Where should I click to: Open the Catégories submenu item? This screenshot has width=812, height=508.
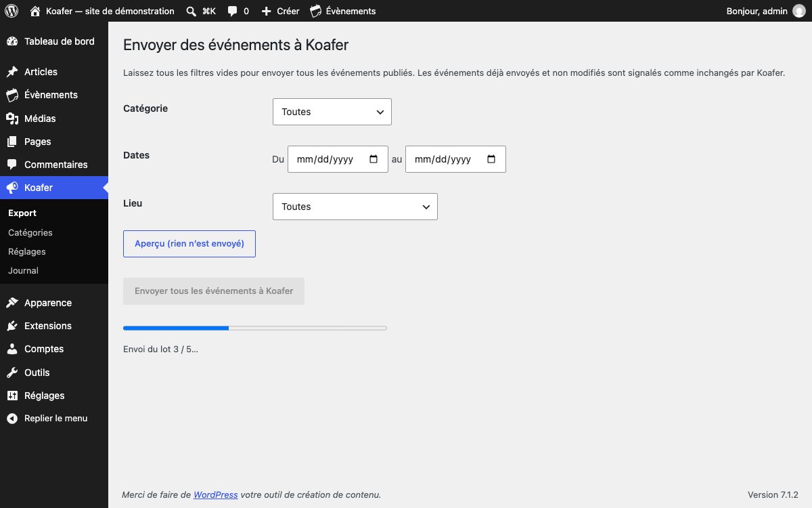[30, 232]
